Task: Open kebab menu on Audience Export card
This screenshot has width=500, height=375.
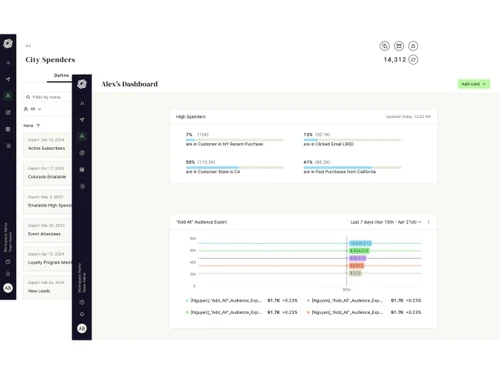Action: coord(429,222)
